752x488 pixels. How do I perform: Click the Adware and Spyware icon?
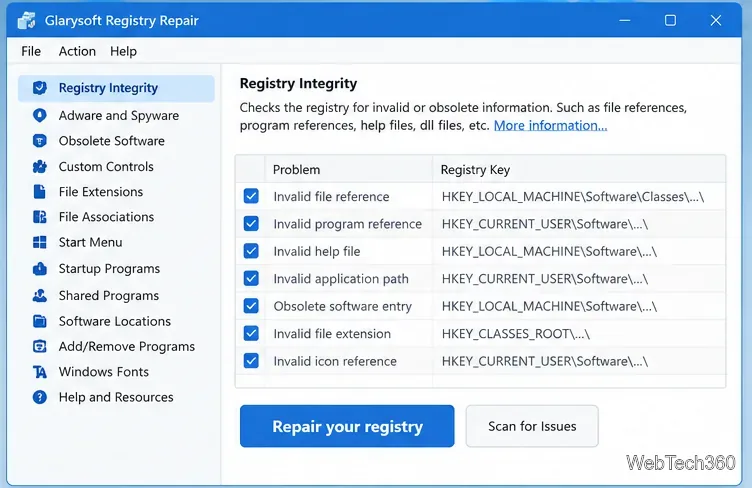[40, 116]
